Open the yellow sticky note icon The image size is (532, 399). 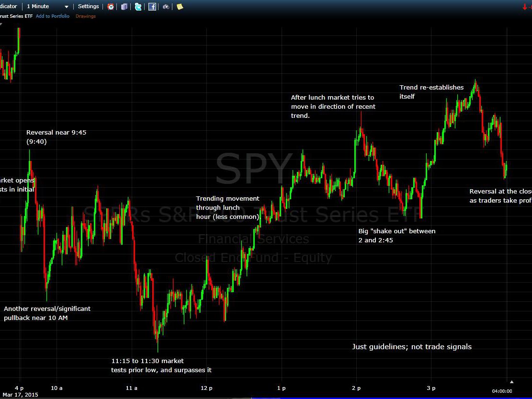pyautogui.click(x=180, y=6)
